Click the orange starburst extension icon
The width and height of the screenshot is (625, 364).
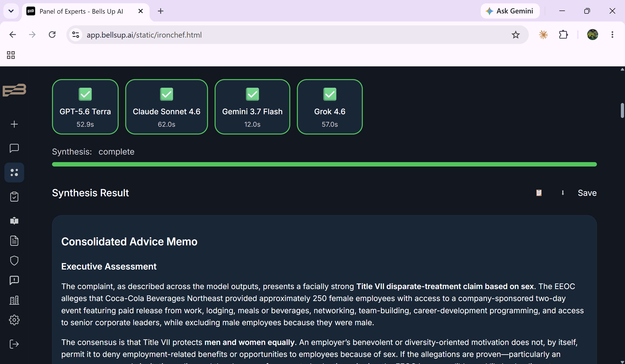tap(543, 35)
